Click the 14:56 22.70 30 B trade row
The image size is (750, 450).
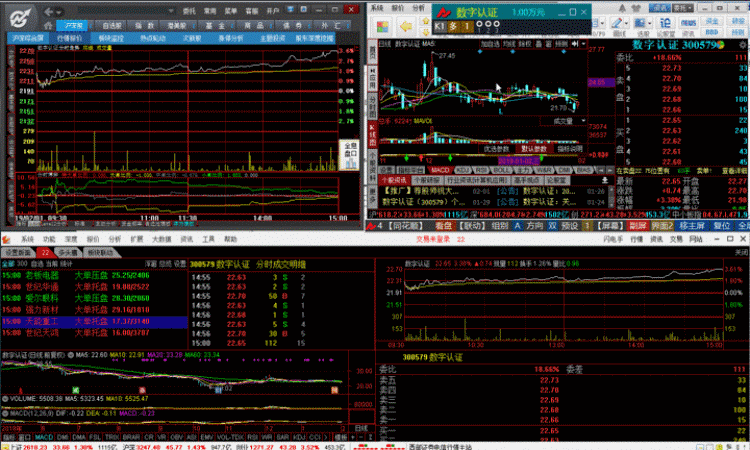(249, 334)
